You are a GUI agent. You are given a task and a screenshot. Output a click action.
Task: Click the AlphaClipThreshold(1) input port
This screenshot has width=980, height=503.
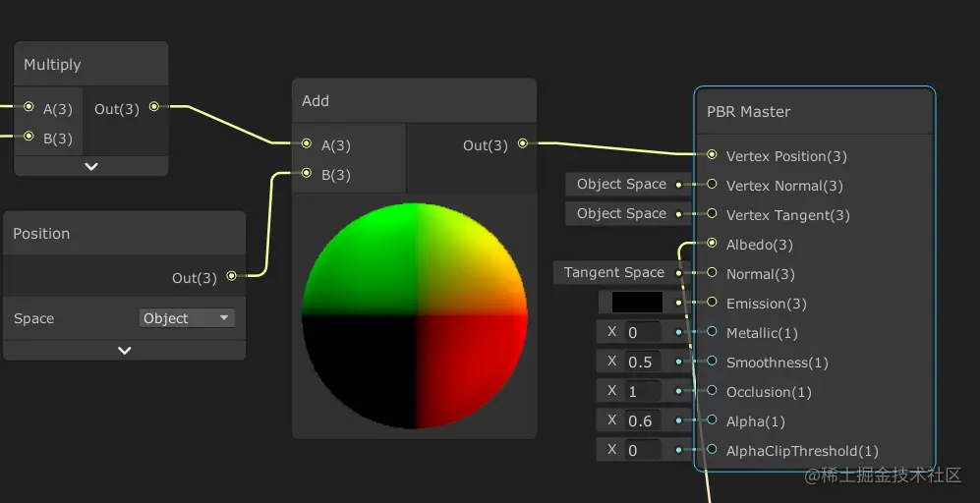click(712, 449)
